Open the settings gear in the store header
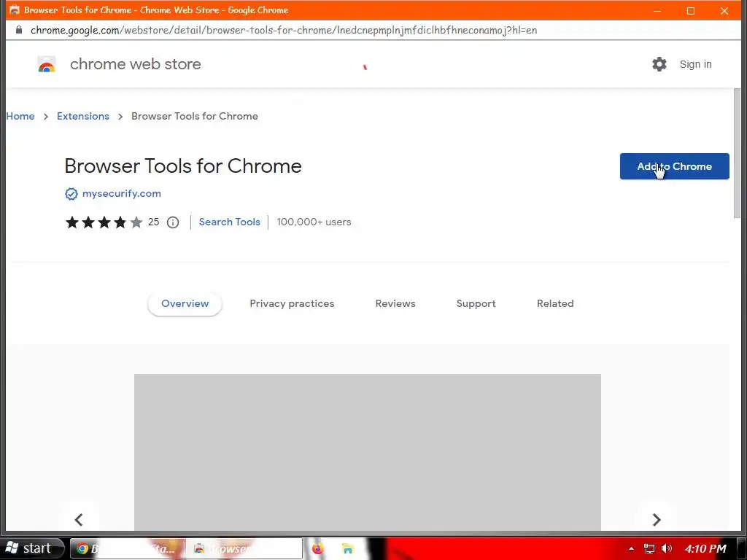Image resolution: width=747 pixels, height=560 pixels. coord(659,64)
